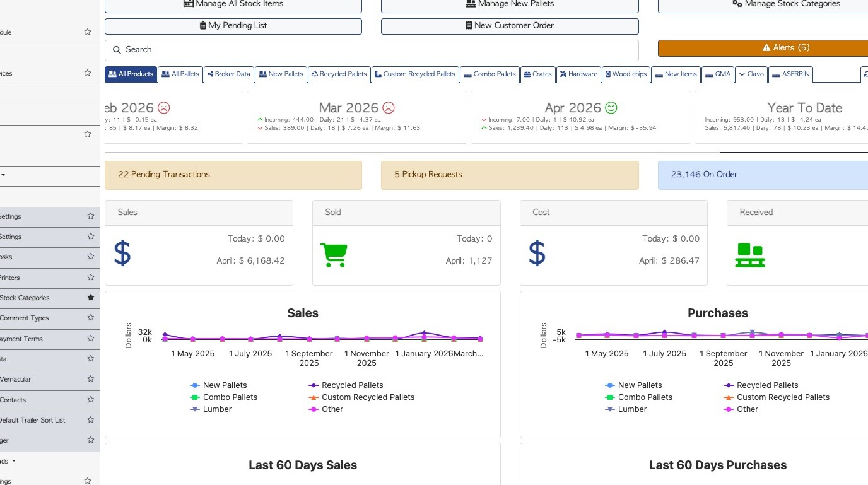The height and width of the screenshot is (485, 868).
Task: Click the blue dollar sign Cost icon
Action: pos(537,253)
